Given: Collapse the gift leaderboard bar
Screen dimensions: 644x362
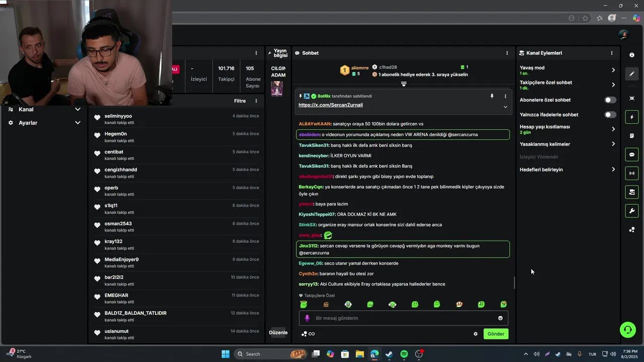Looking at the screenshot, I should 404,84.
